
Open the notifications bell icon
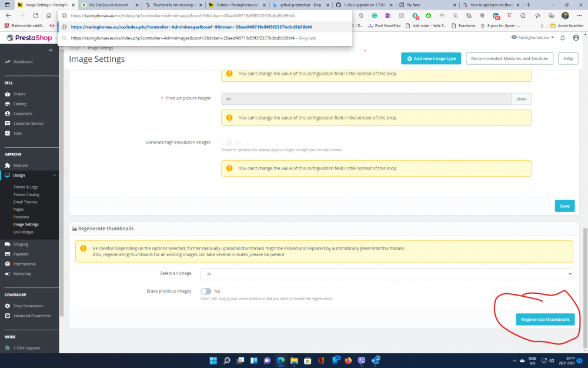pyautogui.click(x=563, y=38)
